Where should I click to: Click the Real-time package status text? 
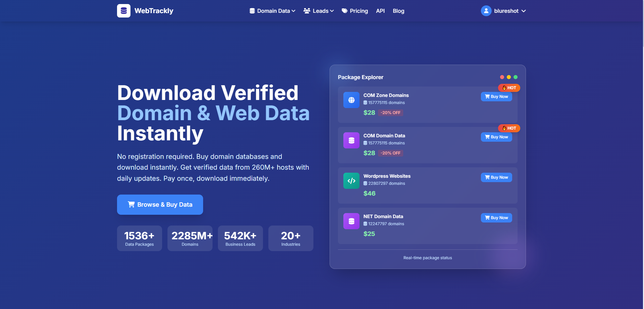pyautogui.click(x=427, y=257)
